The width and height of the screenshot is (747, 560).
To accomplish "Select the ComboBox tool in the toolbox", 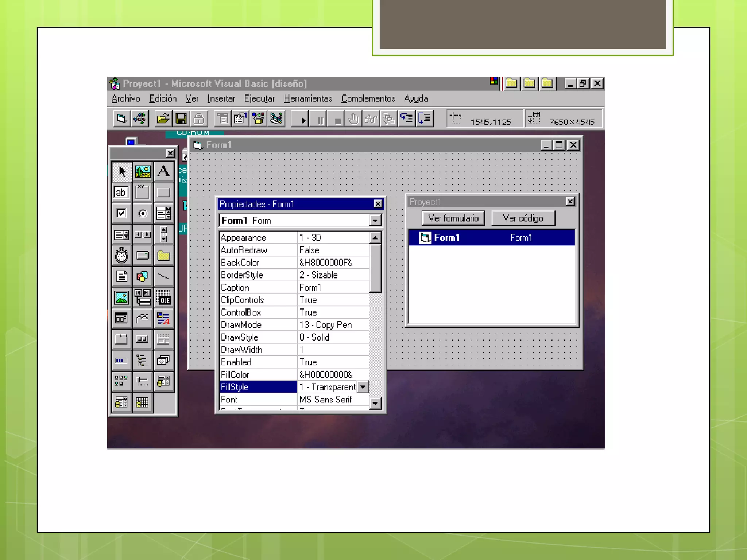I will tap(163, 213).
